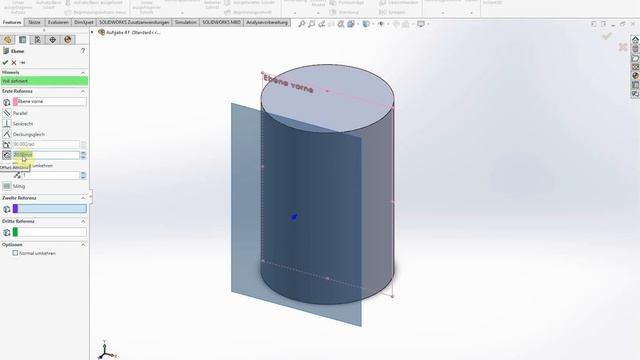Enable the Normal umkehren checkbox
The image size is (640, 360).
coord(15,253)
